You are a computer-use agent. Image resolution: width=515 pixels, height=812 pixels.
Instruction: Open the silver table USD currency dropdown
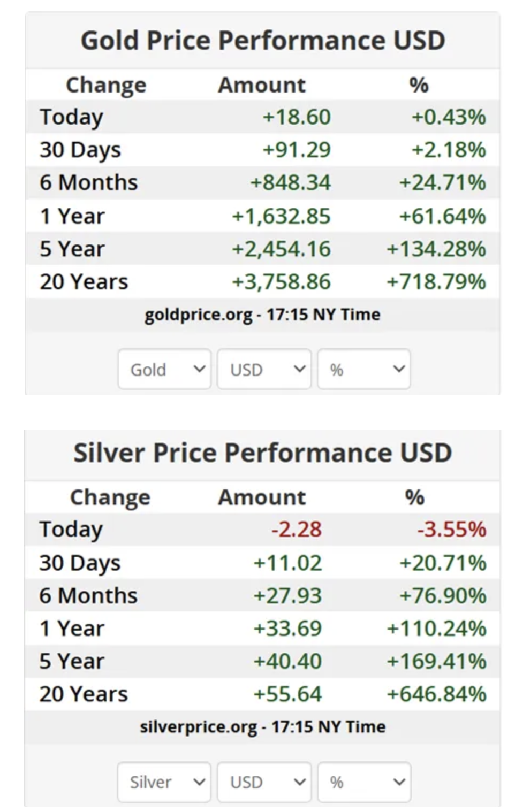264,782
